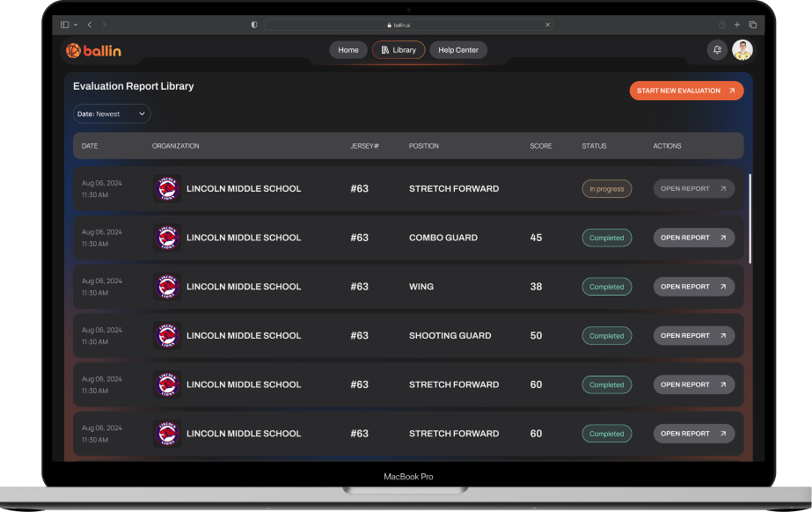Click Lincoln Lions logo in In progress row
812x512 pixels.
click(x=167, y=188)
